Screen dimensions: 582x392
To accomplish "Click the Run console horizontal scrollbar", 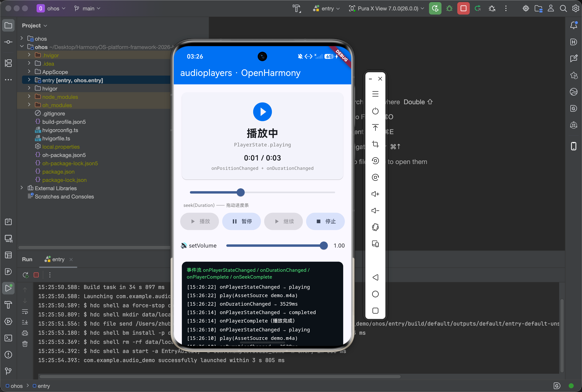I will pos(220,376).
